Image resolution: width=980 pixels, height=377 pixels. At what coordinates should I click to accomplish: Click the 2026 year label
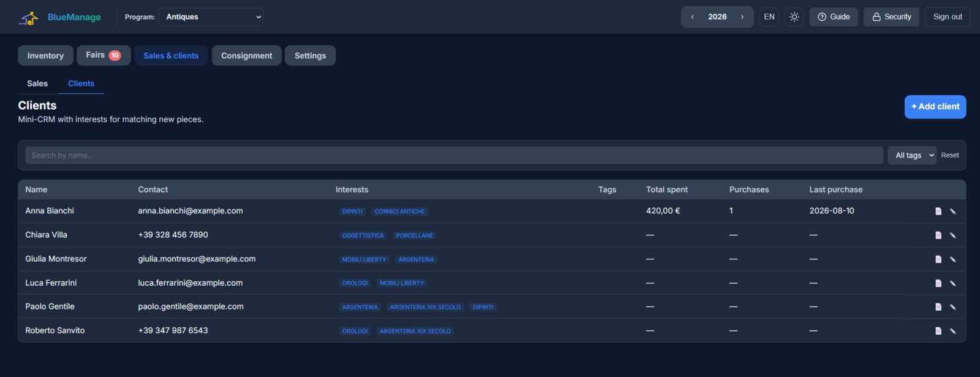coord(717,17)
